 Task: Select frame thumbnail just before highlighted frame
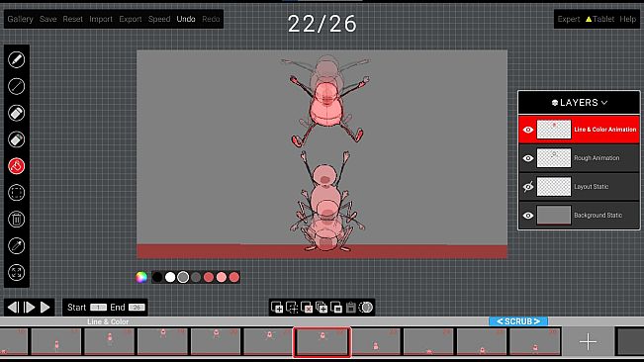268,341
